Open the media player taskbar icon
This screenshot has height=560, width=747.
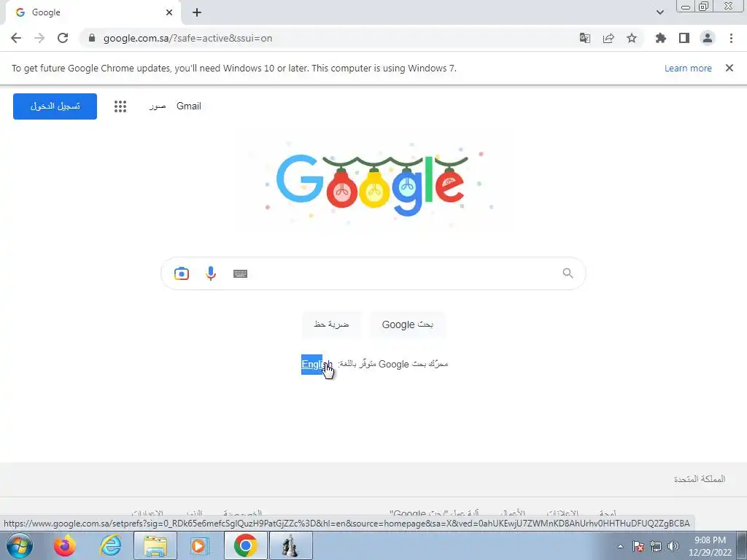click(x=201, y=545)
